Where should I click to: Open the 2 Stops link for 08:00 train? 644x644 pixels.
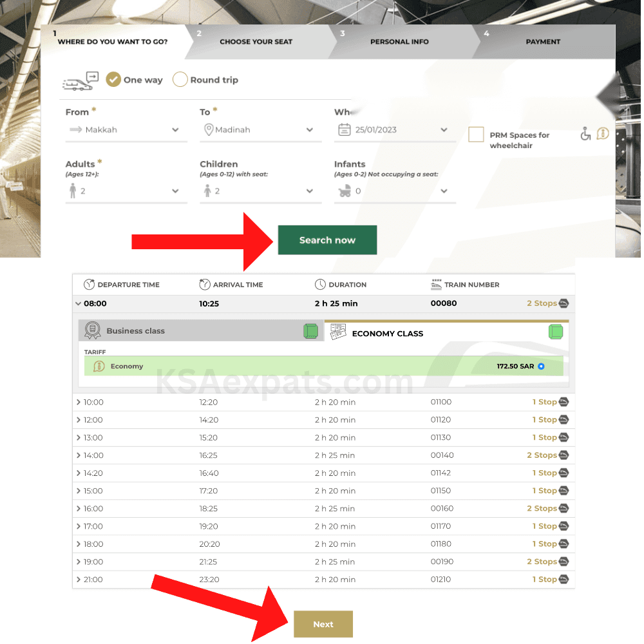(x=542, y=303)
